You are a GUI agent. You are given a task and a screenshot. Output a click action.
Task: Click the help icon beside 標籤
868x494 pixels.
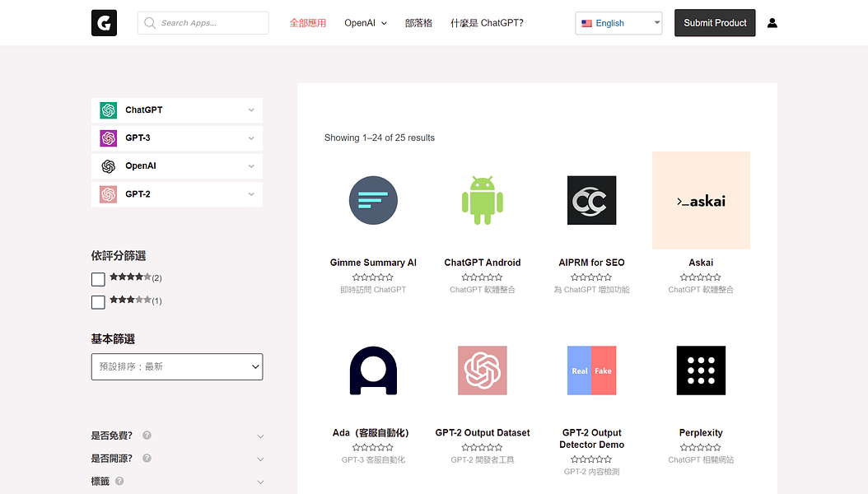[119, 482]
